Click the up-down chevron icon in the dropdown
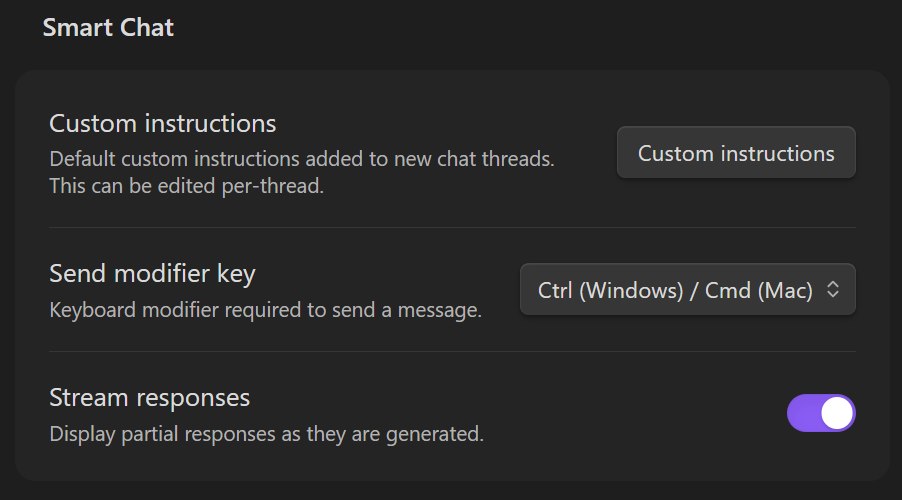 click(832, 290)
